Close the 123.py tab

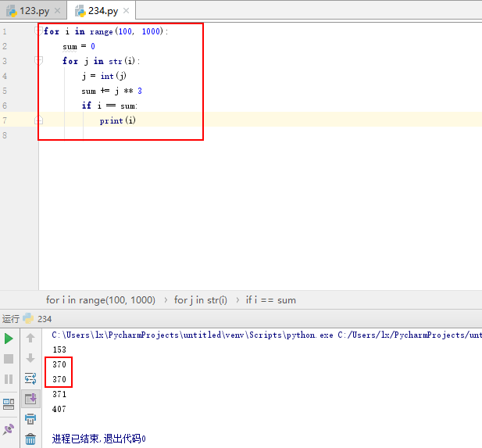58,11
